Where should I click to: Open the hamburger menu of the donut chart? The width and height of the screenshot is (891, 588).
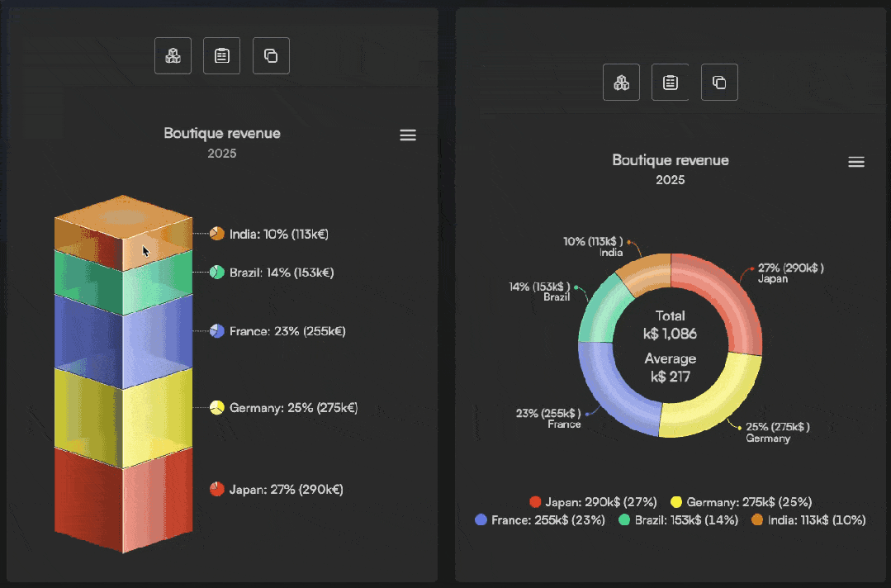[x=856, y=162]
